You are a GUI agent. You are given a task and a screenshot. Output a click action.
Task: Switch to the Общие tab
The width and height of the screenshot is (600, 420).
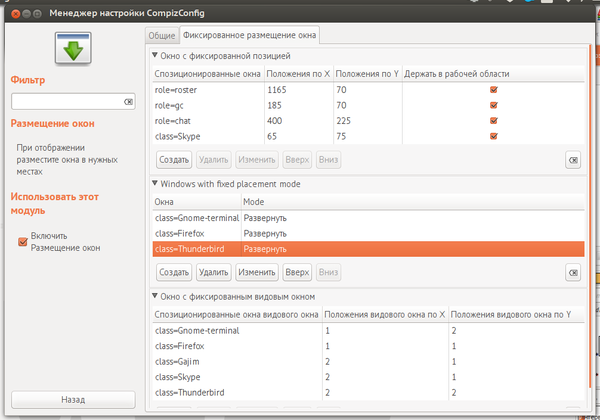tap(162, 35)
